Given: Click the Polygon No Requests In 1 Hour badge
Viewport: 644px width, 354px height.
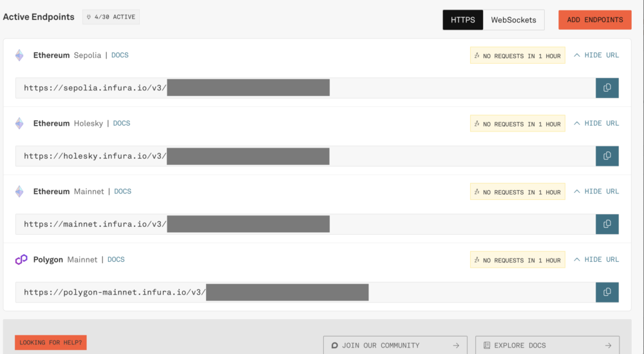Looking at the screenshot, I should [518, 259].
